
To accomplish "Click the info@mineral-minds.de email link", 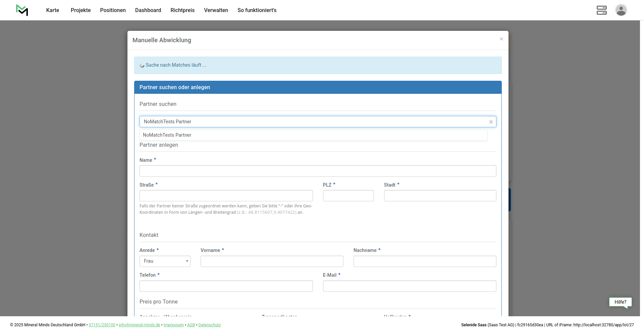I will click(x=139, y=325).
